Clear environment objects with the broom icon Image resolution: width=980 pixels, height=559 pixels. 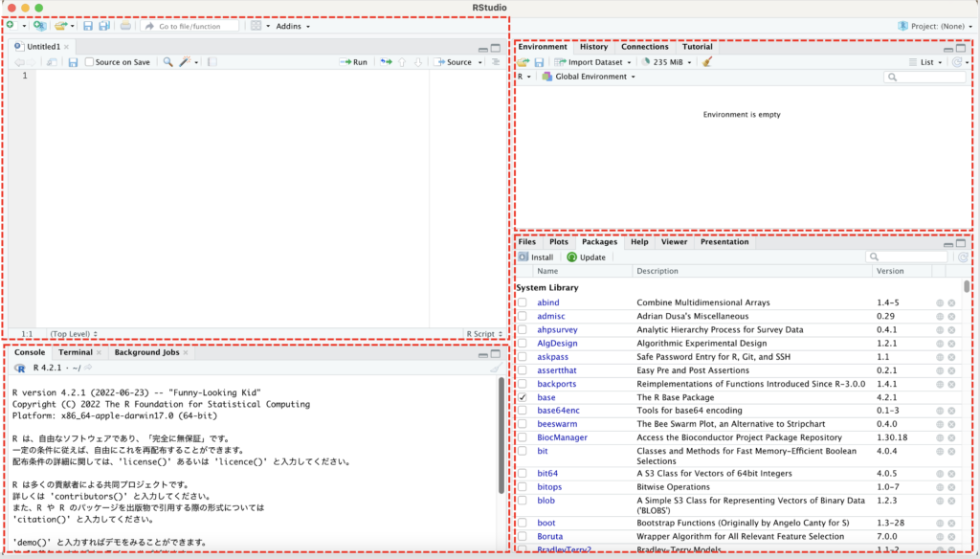pos(707,62)
